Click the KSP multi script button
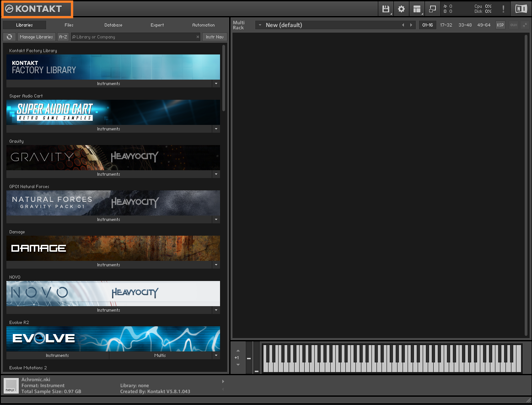Screen dimensions: 532x405 (x=500, y=25)
